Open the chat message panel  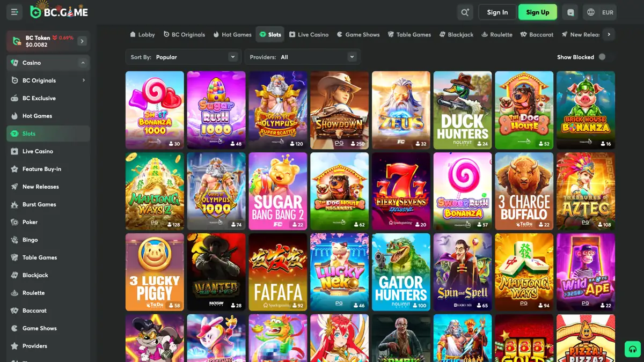coord(570,12)
